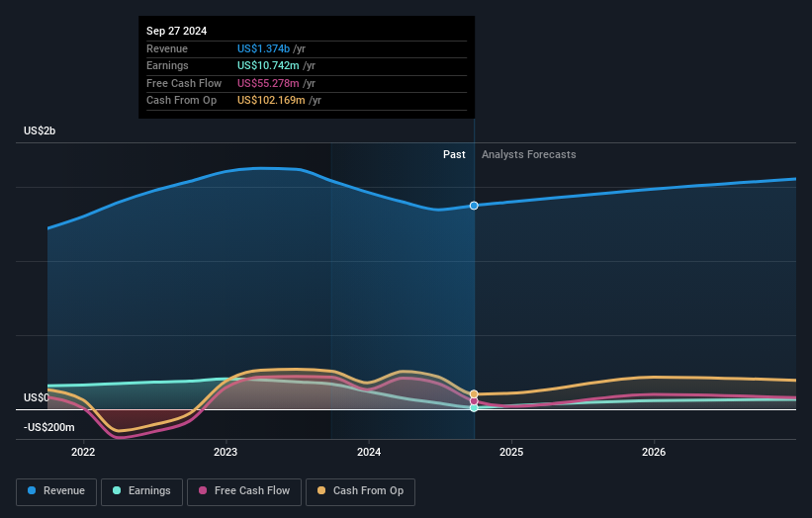Click the Earnings row label in tooltip
812x518 pixels.
(167, 65)
